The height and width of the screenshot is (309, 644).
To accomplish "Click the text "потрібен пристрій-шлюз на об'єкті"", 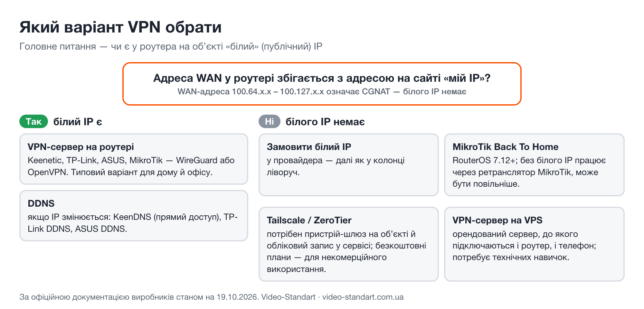I will tap(346, 252).
